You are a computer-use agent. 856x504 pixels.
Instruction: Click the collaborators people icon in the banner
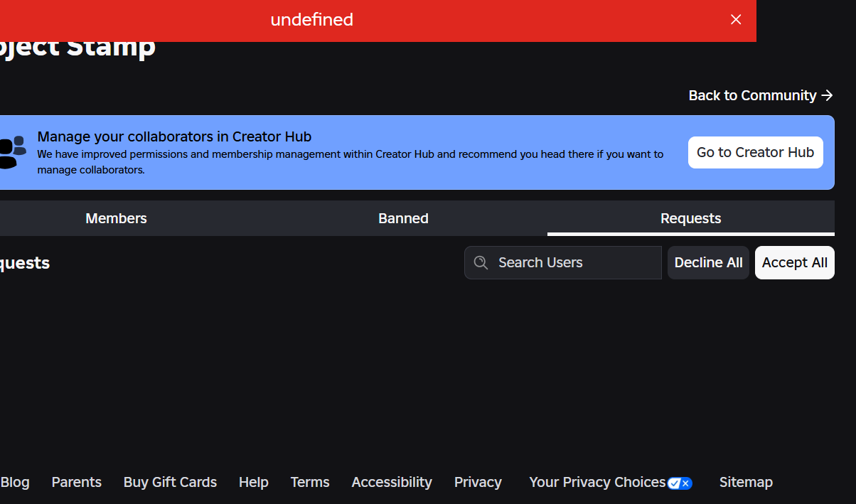(x=12, y=152)
